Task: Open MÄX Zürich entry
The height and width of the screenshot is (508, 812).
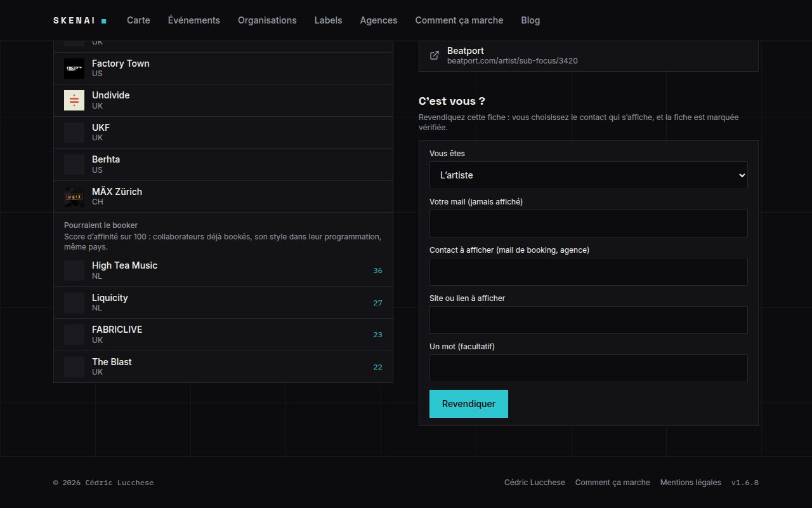Action: pos(223,197)
